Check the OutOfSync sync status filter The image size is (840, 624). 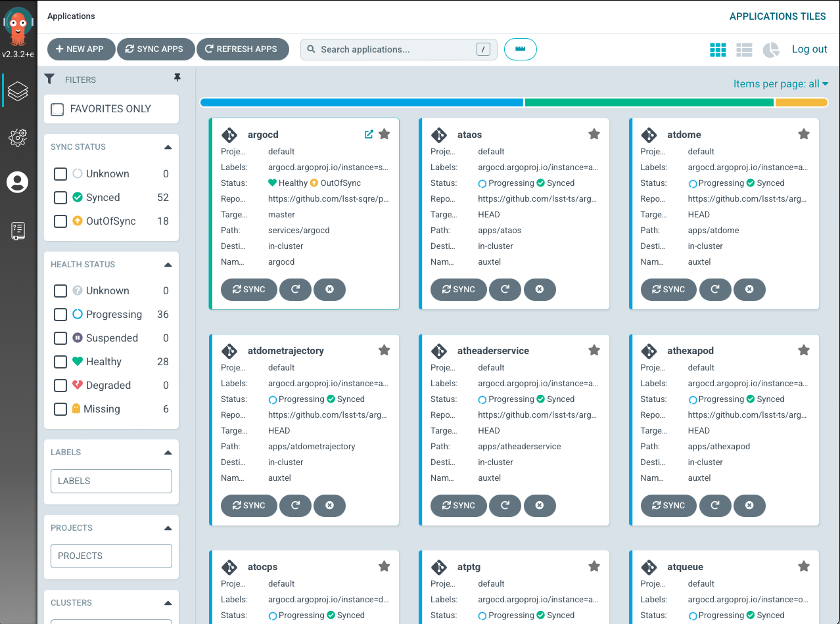click(60, 221)
